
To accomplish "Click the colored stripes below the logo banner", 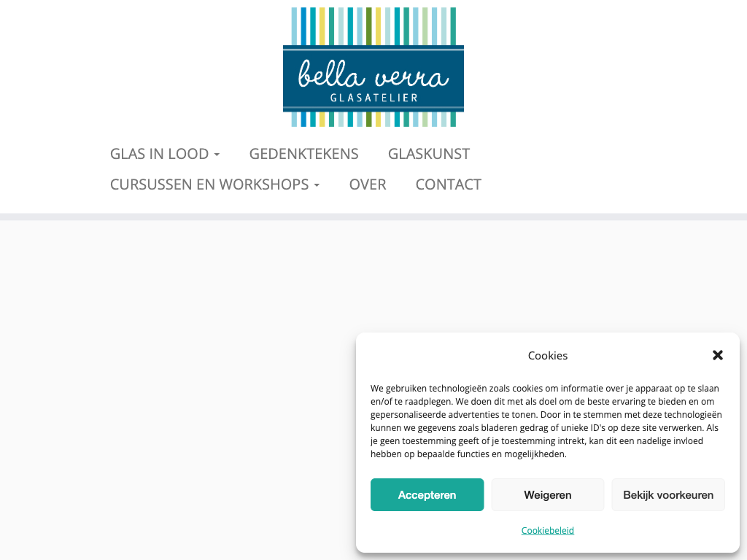I will 373,119.
